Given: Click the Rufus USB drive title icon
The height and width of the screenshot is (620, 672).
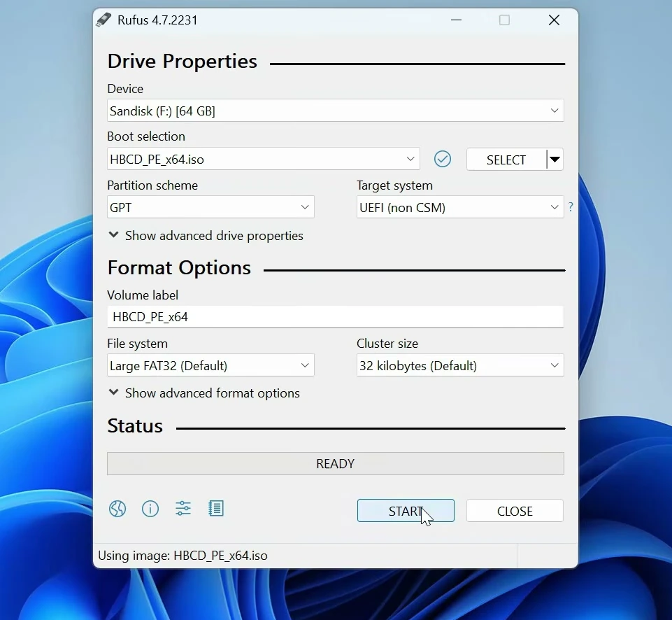Looking at the screenshot, I should click(x=103, y=20).
